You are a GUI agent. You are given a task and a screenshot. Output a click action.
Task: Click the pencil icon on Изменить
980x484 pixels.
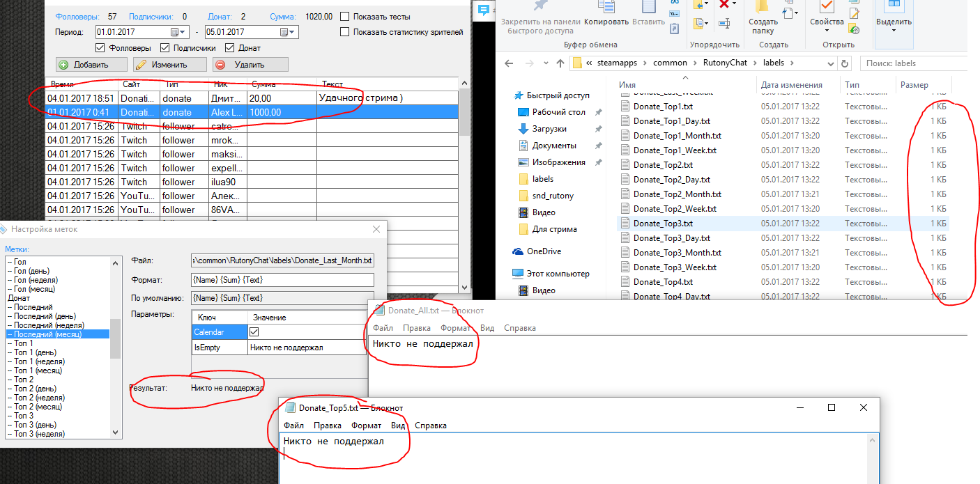[141, 65]
